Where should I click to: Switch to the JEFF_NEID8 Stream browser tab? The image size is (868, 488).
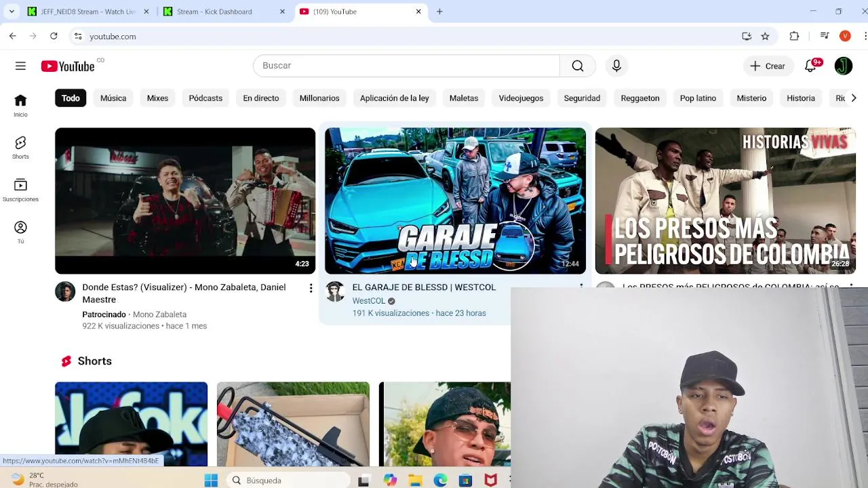tap(88, 12)
